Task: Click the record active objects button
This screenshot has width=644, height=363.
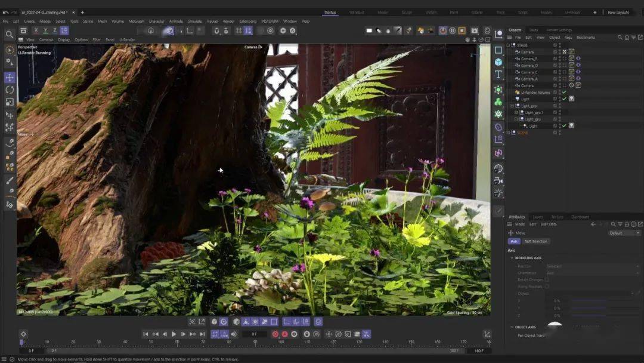Action: click(x=275, y=334)
